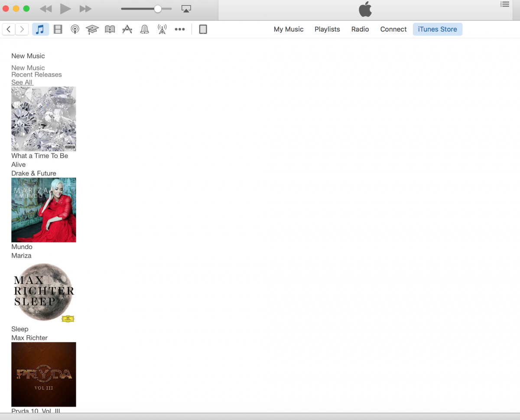Image resolution: width=520 pixels, height=420 pixels.
Task: Start playback with the Play button
Action: (65, 8)
